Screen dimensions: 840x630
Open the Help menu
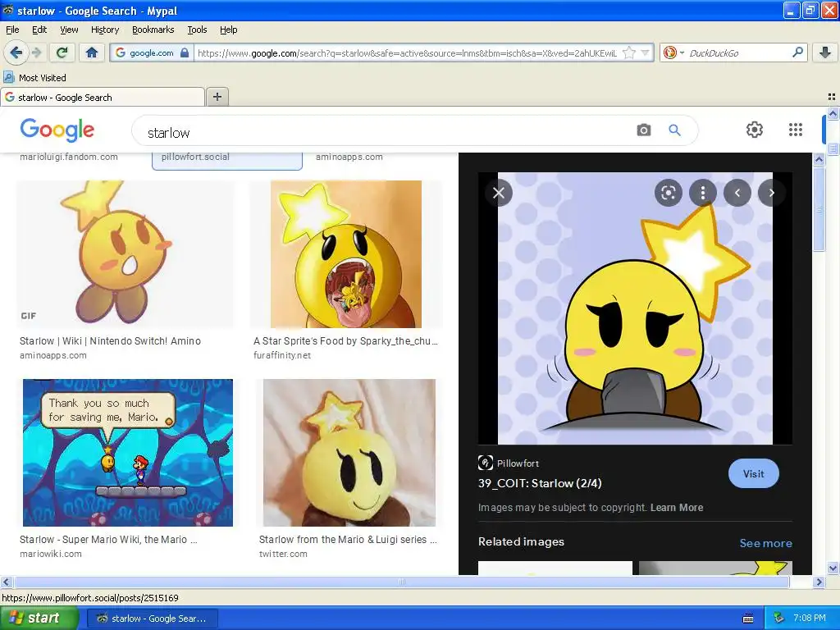229,30
